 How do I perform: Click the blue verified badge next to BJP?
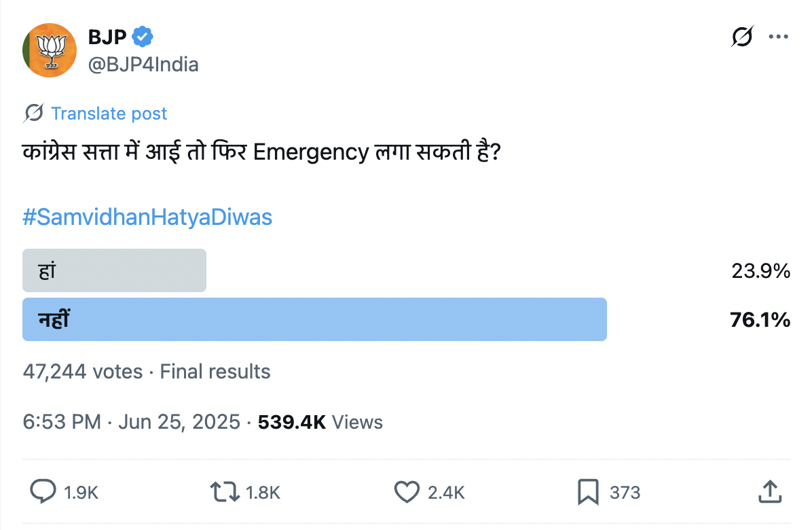click(143, 37)
